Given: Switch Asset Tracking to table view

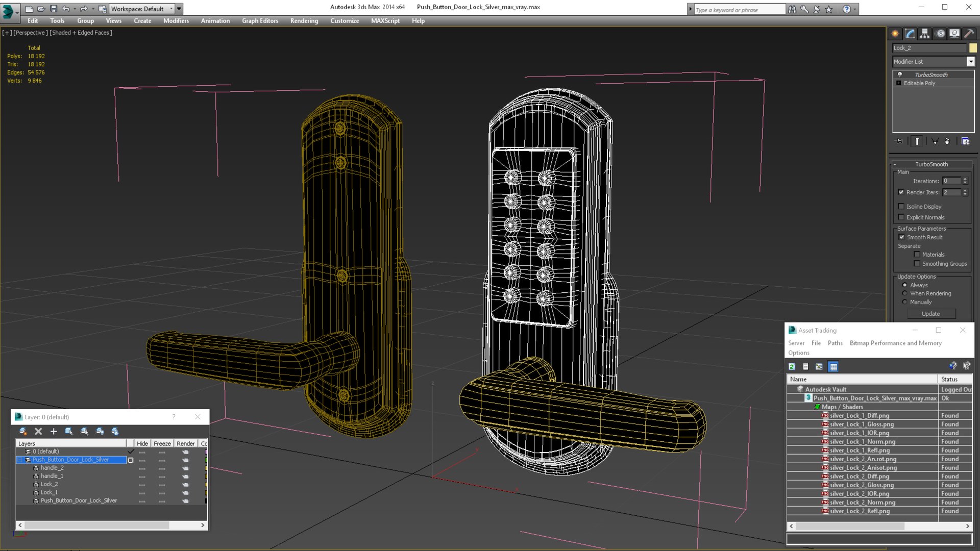Looking at the screenshot, I should coord(834,367).
